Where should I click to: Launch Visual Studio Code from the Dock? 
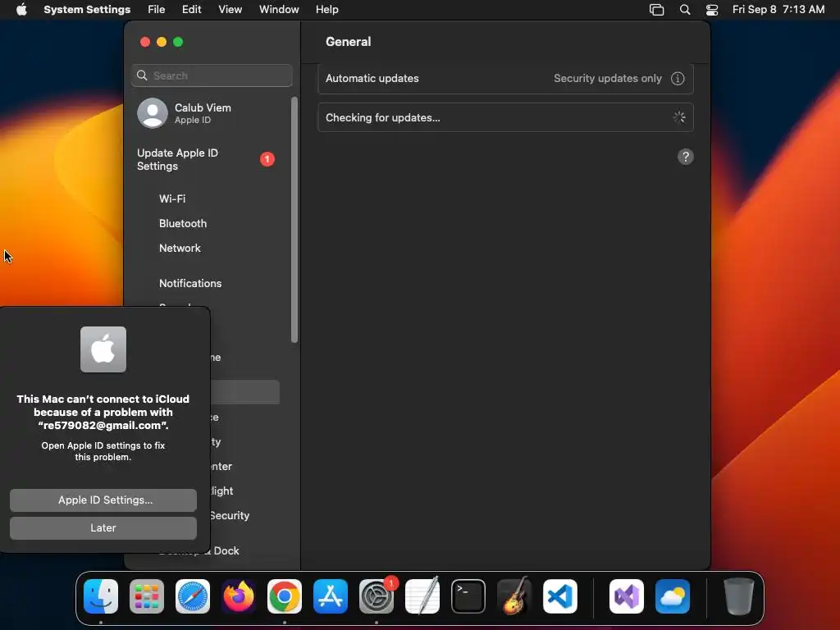click(559, 596)
